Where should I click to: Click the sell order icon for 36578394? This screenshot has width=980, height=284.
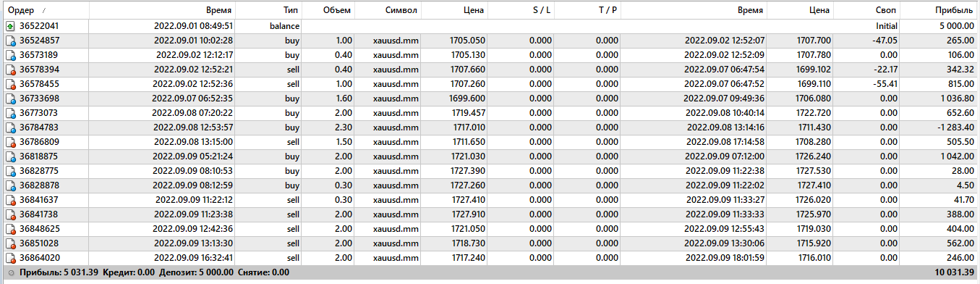coord(10,70)
